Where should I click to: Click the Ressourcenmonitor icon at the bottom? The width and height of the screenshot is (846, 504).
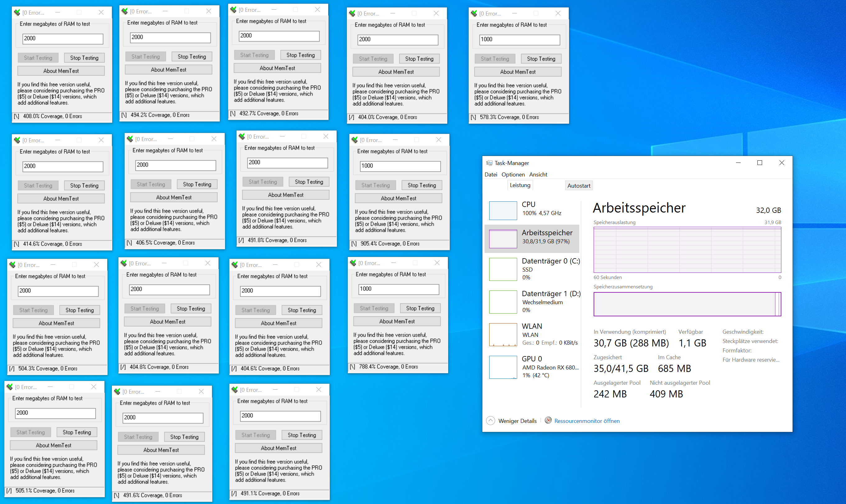tap(548, 420)
